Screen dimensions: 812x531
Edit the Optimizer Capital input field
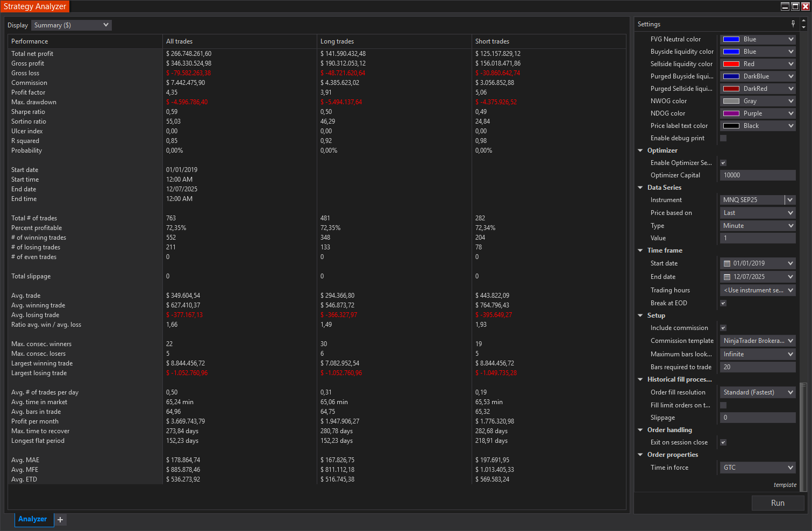[757, 175]
